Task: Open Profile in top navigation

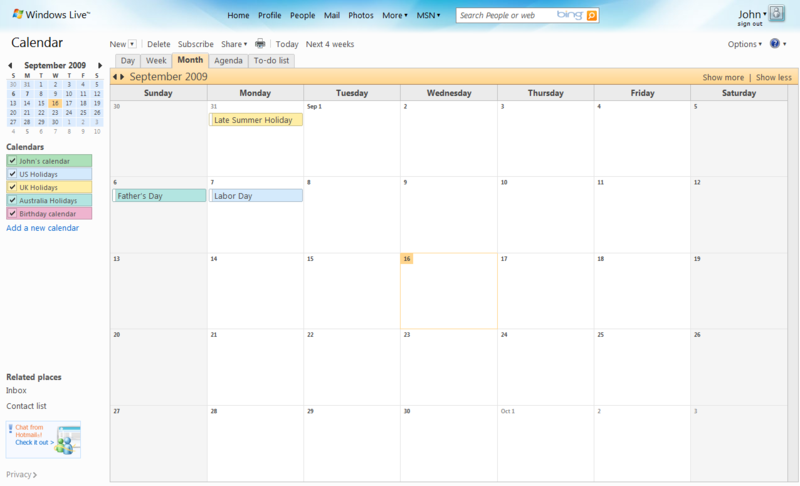Action: pos(269,15)
